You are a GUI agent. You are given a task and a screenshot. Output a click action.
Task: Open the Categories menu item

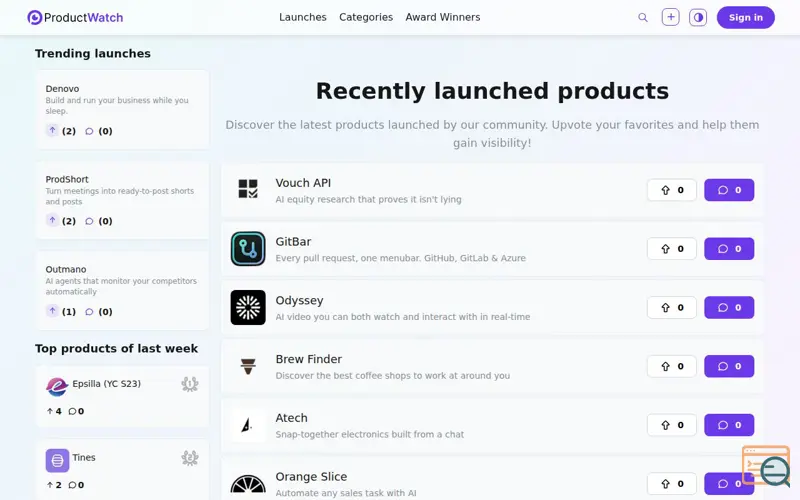(x=366, y=17)
